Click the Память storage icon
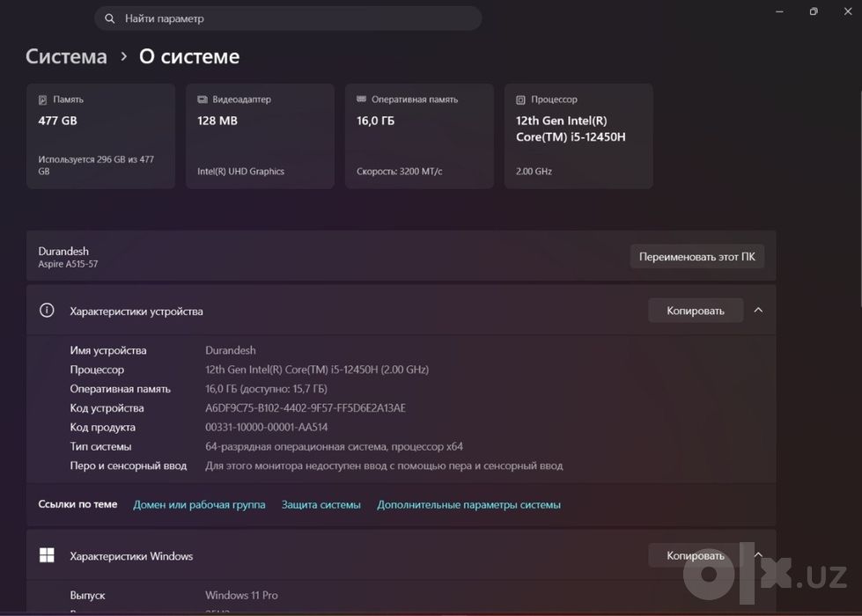Image resolution: width=862 pixels, height=616 pixels. click(x=42, y=100)
